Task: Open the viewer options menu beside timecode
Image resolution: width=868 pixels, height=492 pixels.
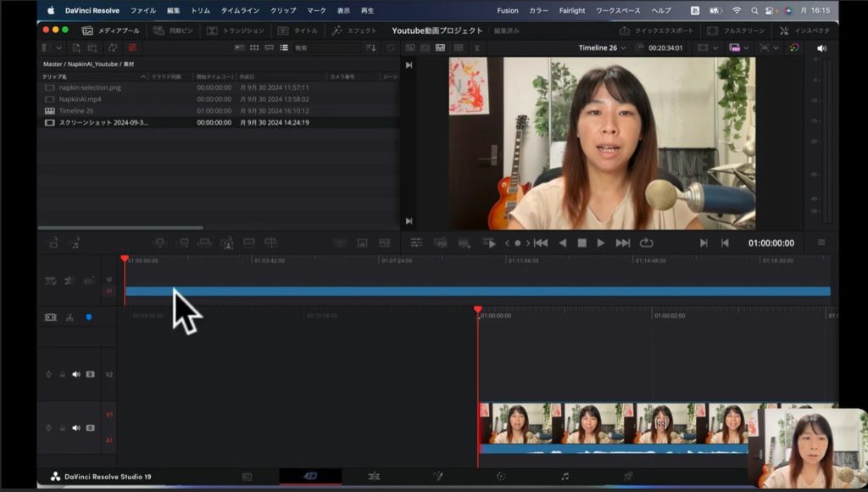Action: coord(821,243)
